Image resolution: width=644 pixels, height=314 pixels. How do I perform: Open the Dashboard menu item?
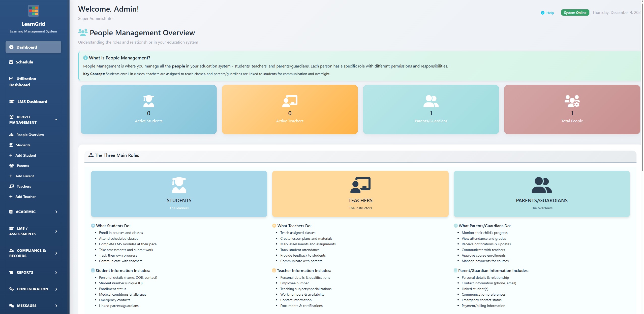[x=33, y=47]
